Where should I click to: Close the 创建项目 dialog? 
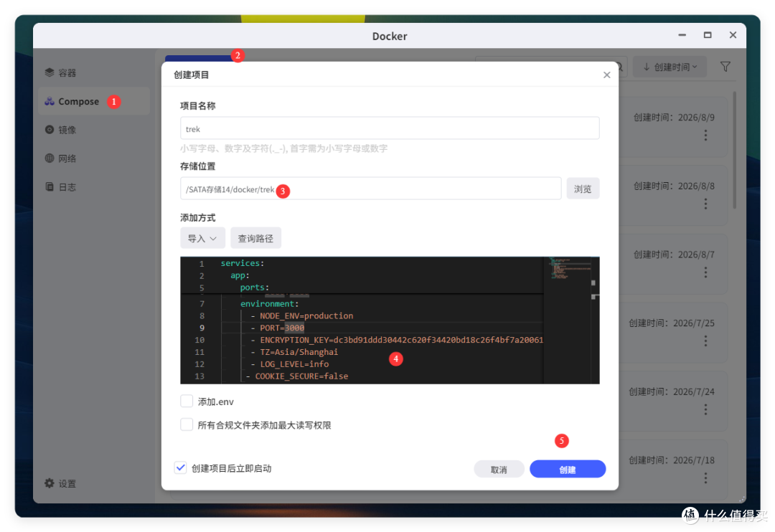pyautogui.click(x=607, y=75)
